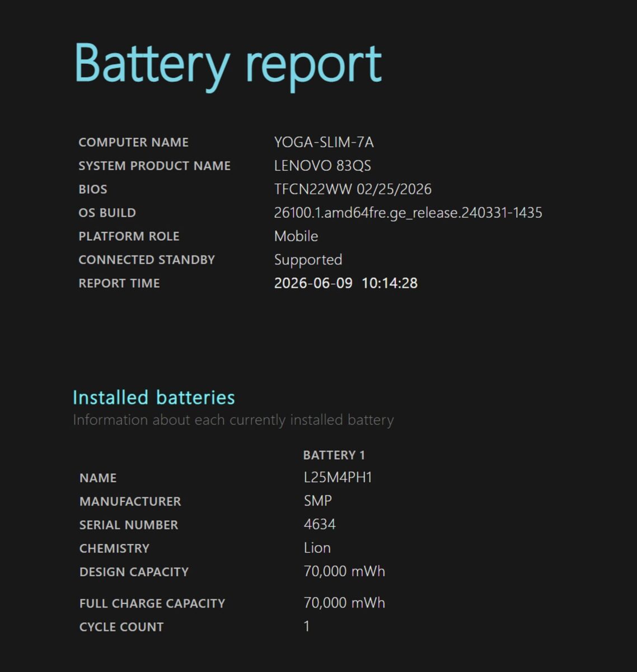Click the Battery report heading
Image resolution: width=637 pixels, height=672 pixels.
pos(228,66)
